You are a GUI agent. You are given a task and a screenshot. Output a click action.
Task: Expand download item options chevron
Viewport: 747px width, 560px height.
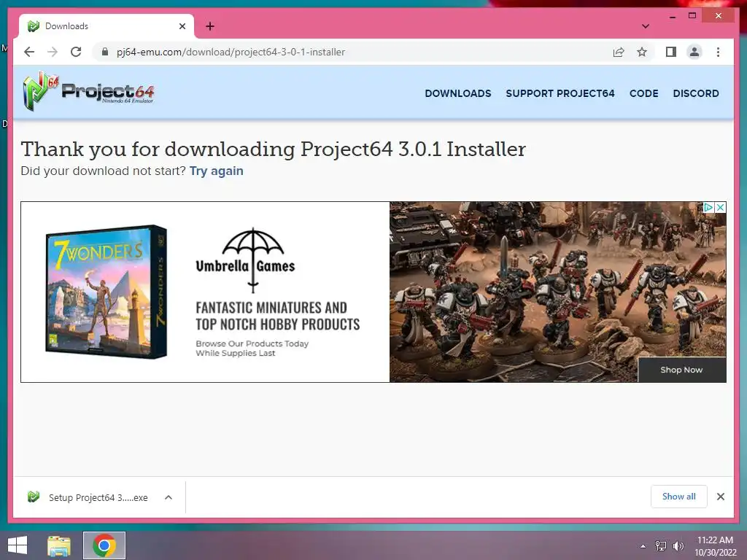(x=169, y=497)
